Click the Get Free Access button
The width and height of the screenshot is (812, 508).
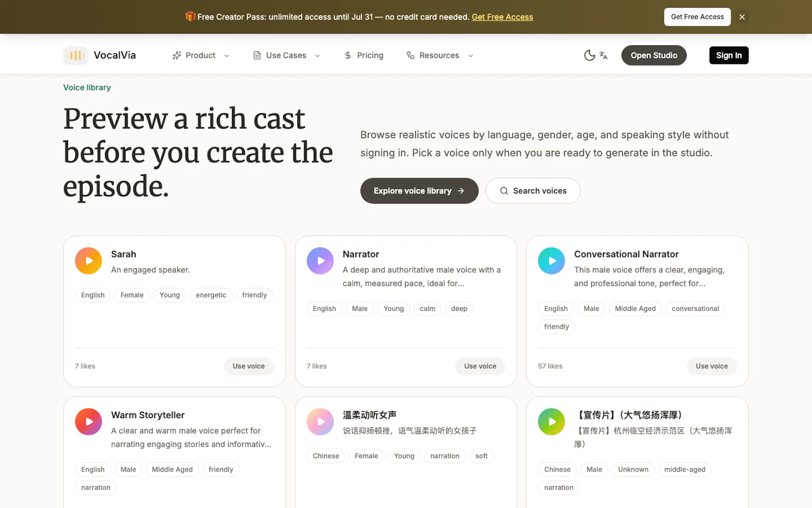click(x=697, y=17)
